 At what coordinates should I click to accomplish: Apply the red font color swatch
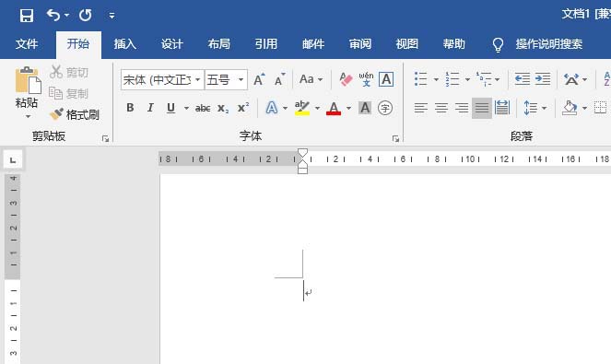tap(334, 108)
